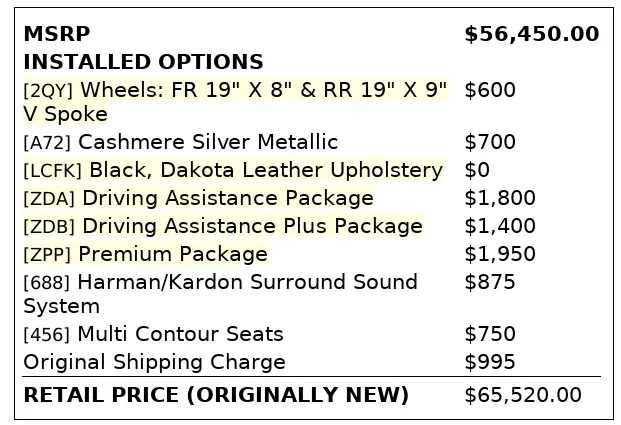Click the Harman/Kardon Surround Sound System line

pos(220,283)
